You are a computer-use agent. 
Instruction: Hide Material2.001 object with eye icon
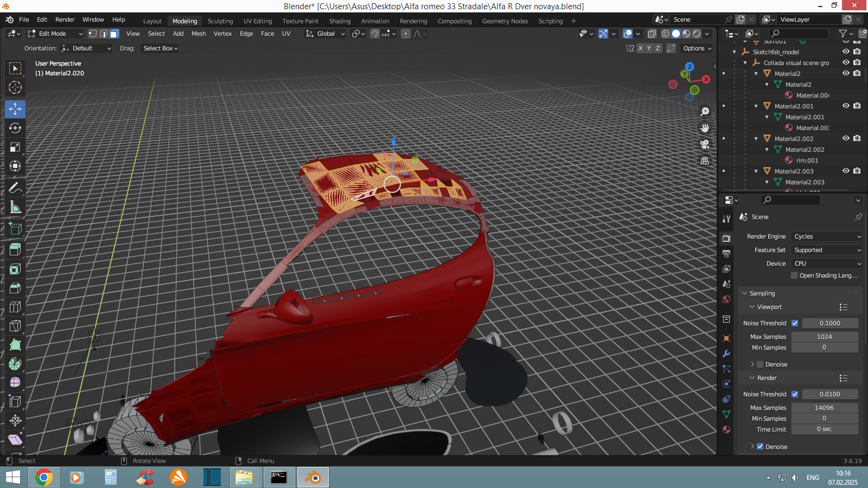[846, 106]
